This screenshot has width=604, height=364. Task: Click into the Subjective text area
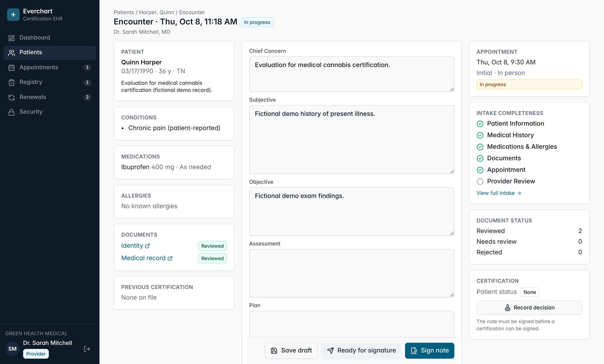(x=352, y=140)
